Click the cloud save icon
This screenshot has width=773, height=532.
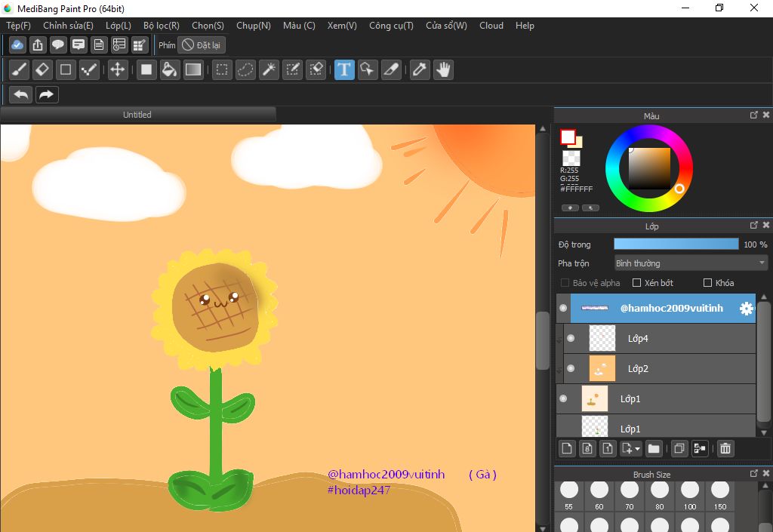click(17, 45)
